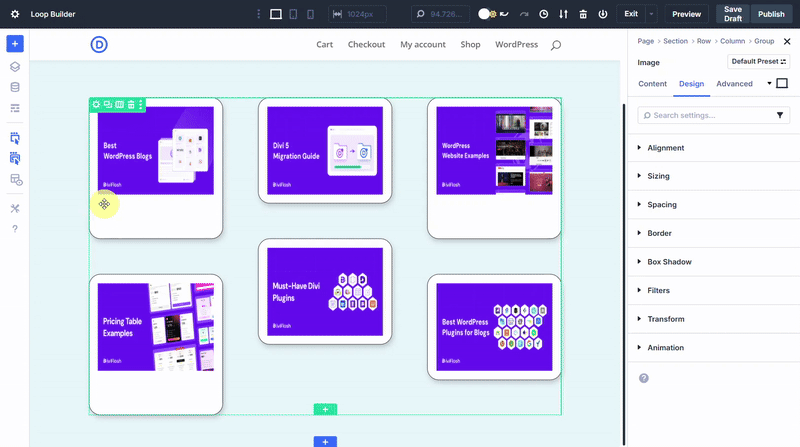Click Row in breadcrumb
The image size is (800, 447).
click(704, 41)
